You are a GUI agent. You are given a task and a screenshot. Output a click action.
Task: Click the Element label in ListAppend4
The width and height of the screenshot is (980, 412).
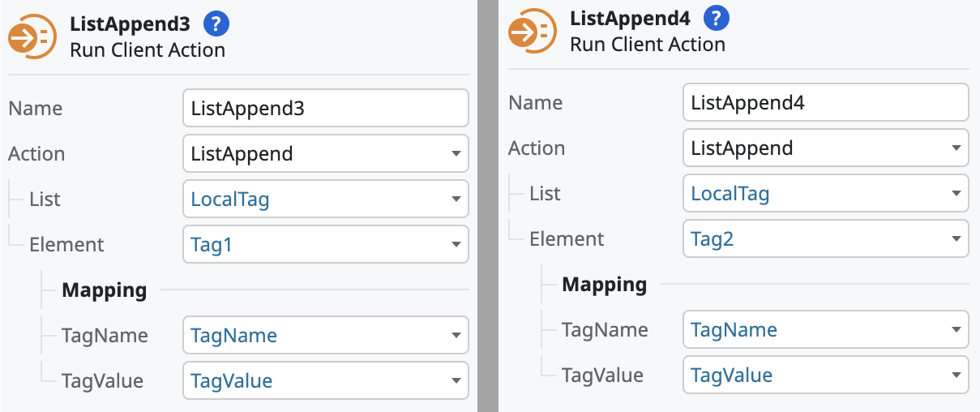click(567, 239)
